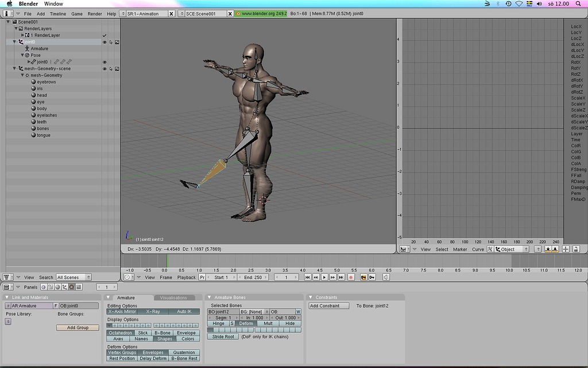588x368 pixels.
Task: Open the IPO type Object dropdown
Action: point(508,250)
